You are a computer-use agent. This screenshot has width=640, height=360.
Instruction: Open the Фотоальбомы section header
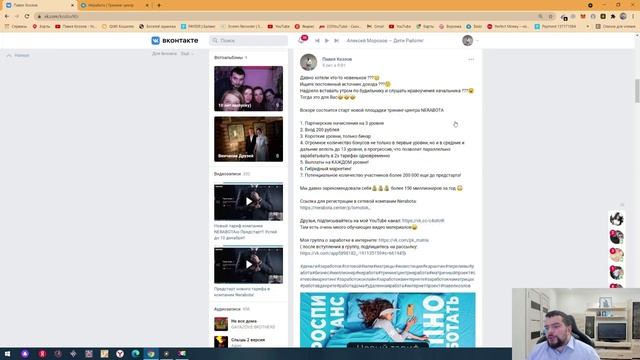[x=231, y=58]
